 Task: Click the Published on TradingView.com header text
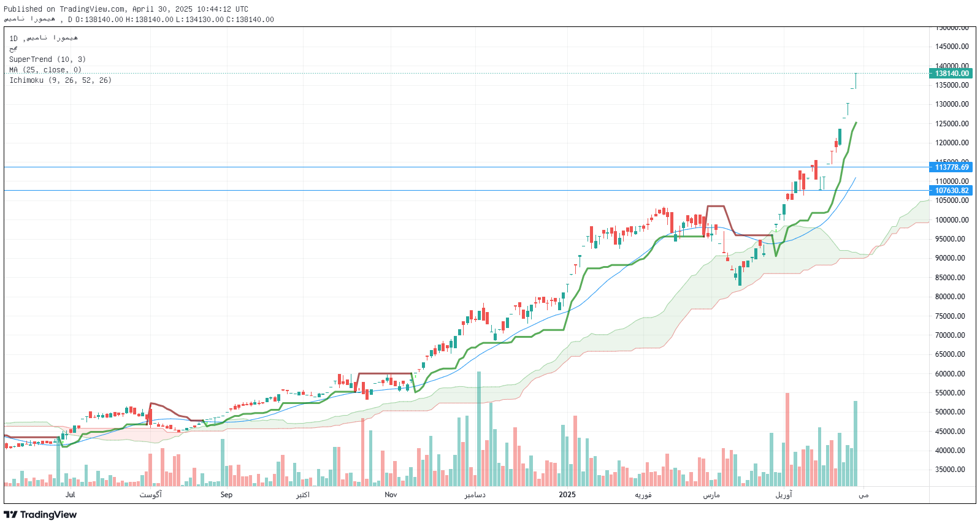point(126,9)
